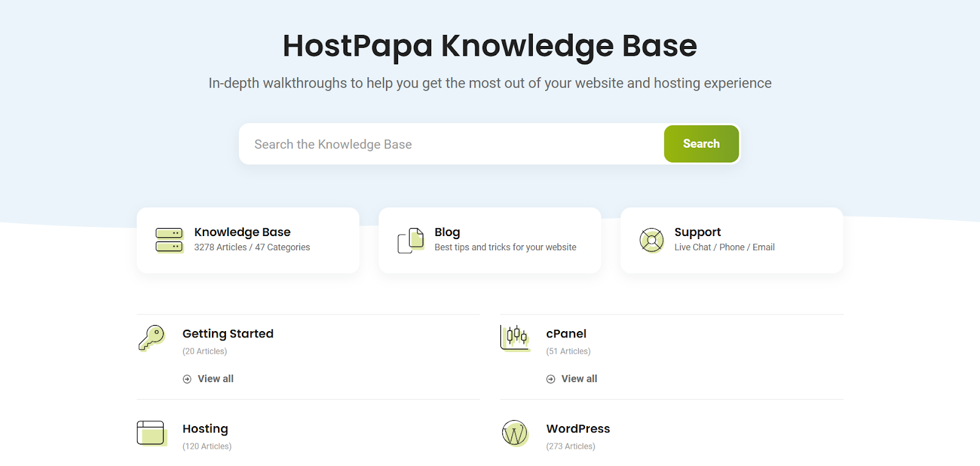The width and height of the screenshot is (980, 466).
Task: Open the Blog card title
Action: tap(447, 232)
